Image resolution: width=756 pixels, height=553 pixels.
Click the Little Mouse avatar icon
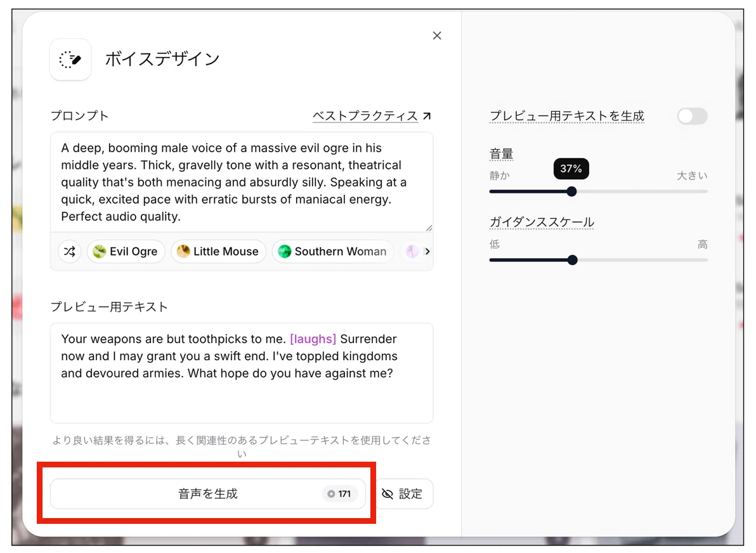183,251
